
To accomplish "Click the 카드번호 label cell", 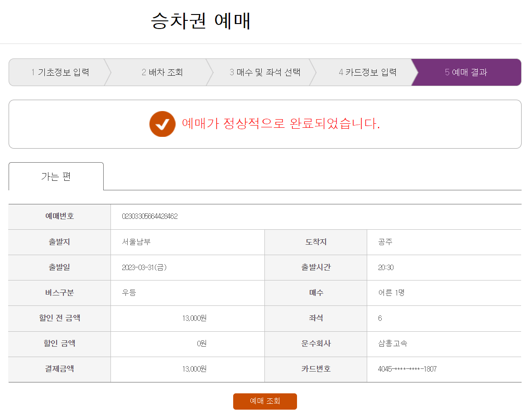I will pyautogui.click(x=316, y=369).
